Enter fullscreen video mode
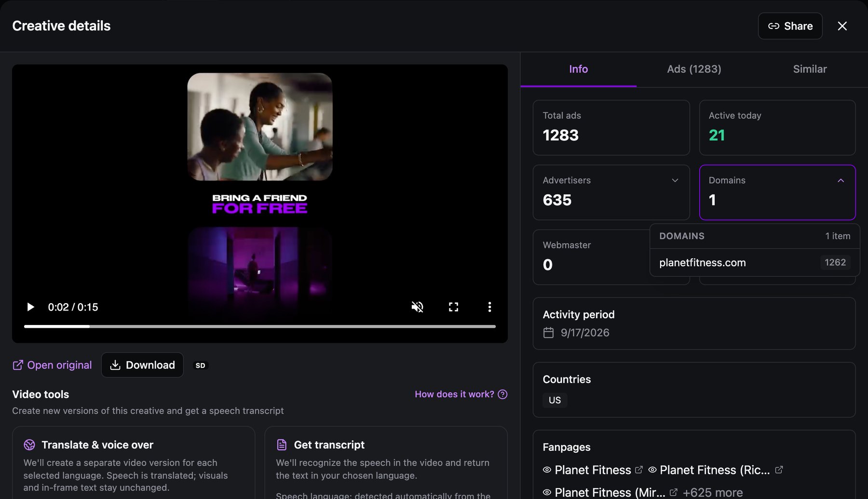This screenshot has height=499, width=868. click(453, 307)
